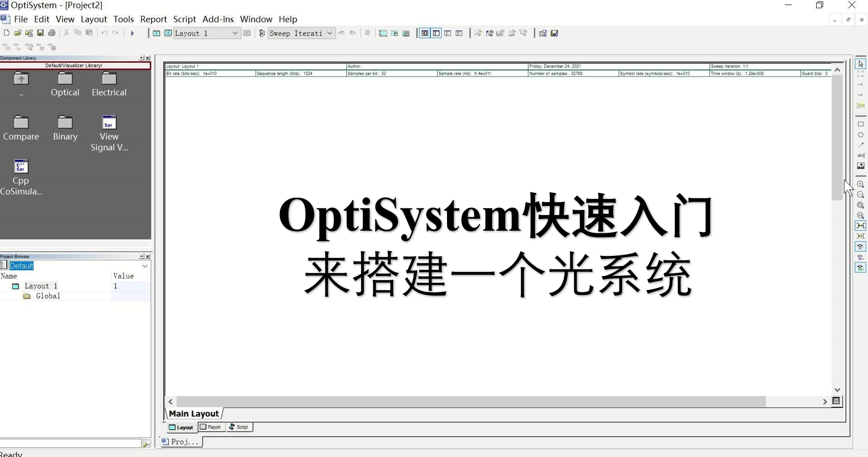Select the Global folder tree item
868x457 pixels.
tap(48, 296)
